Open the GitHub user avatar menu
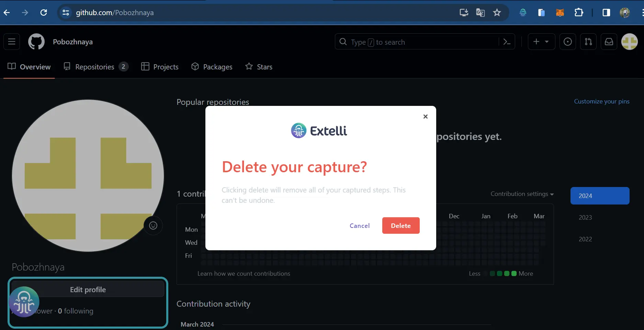This screenshot has height=330, width=644. coord(630,42)
